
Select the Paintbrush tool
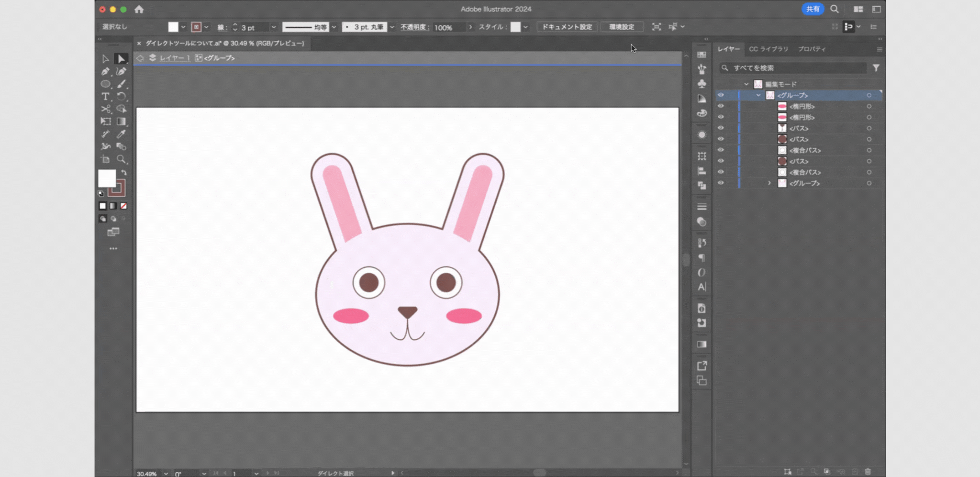click(121, 84)
